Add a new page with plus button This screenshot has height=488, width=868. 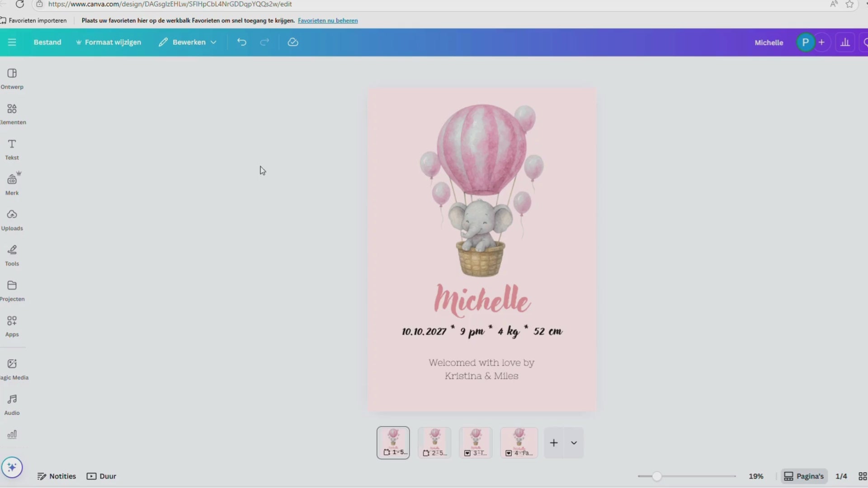[x=554, y=443]
